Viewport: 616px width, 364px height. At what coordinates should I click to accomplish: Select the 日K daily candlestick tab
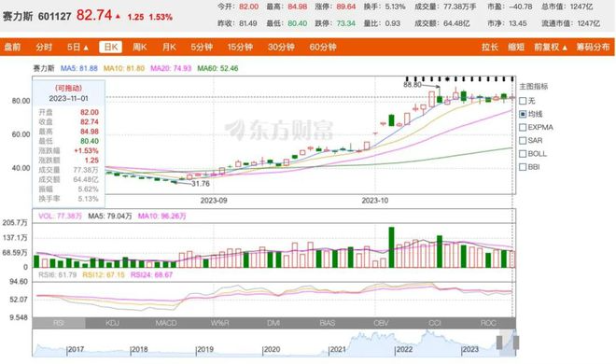[x=111, y=47]
